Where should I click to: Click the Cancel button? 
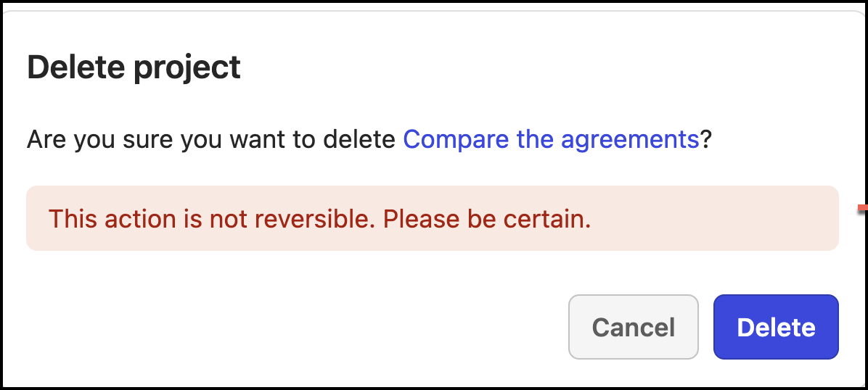click(x=633, y=327)
